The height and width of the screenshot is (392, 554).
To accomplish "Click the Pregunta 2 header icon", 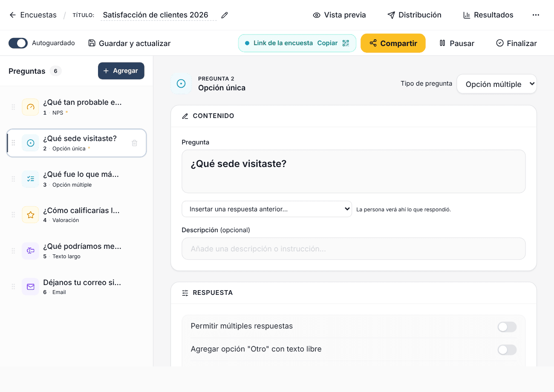I will click(181, 84).
